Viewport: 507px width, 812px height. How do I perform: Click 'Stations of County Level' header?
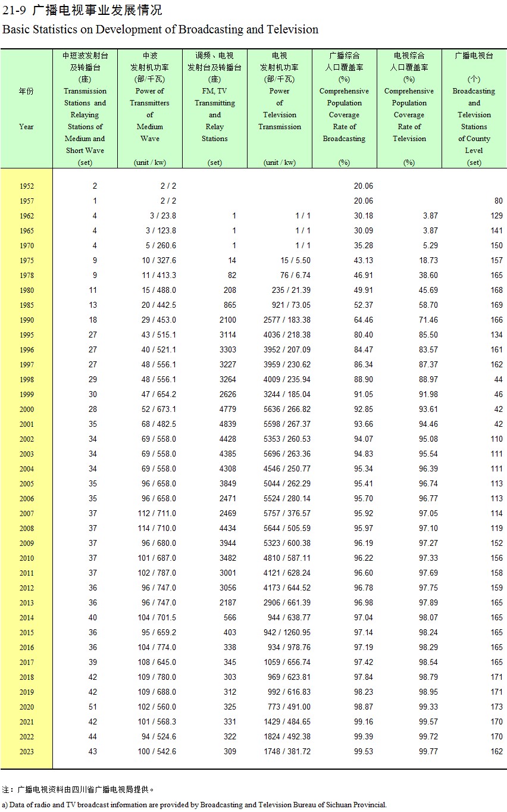pyautogui.click(x=474, y=139)
